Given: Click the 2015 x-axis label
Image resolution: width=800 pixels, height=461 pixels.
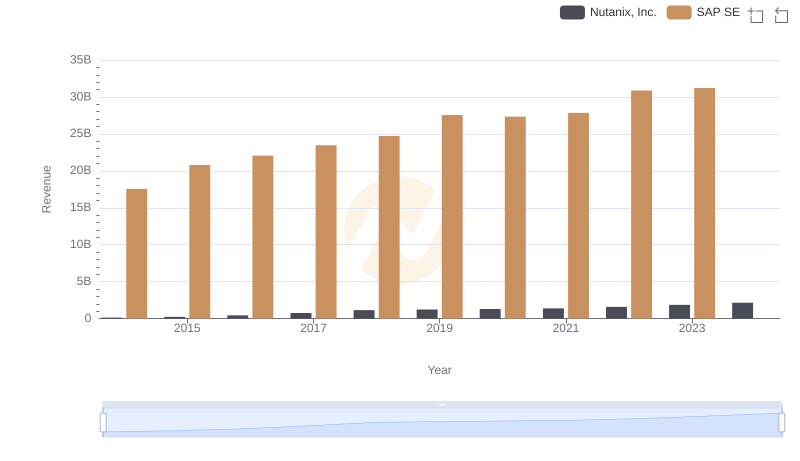Looking at the screenshot, I should (187, 328).
